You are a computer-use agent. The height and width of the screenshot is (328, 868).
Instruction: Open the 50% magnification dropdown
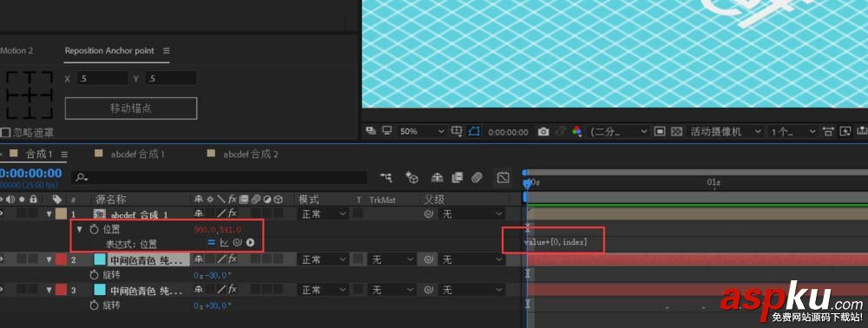coord(422,132)
